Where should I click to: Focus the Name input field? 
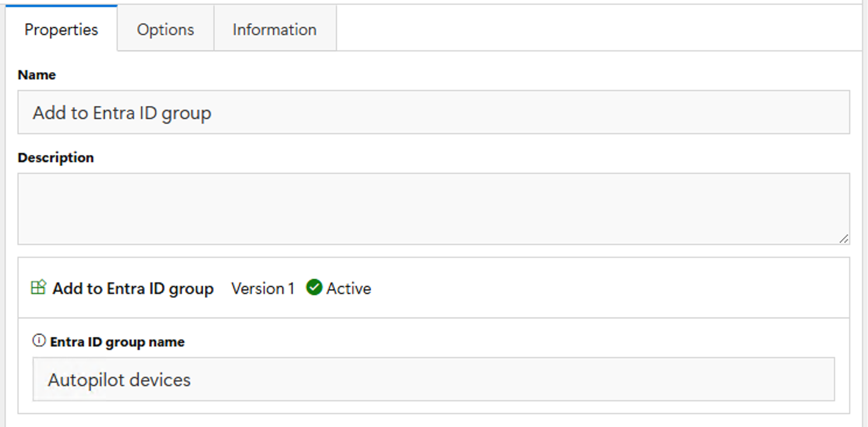[x=433, y=112]
